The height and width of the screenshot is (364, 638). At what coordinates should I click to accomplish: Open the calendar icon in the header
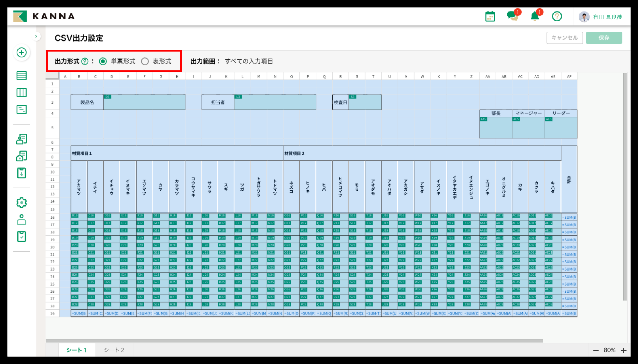coord(490,16)
